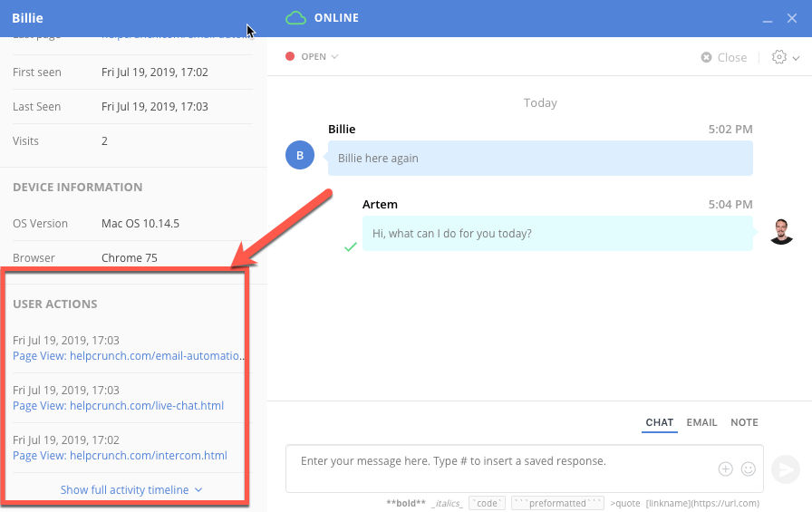Click the green delivered checkmark icon
The width and height of the screenshot is (812, 512).
click(351, 247)
